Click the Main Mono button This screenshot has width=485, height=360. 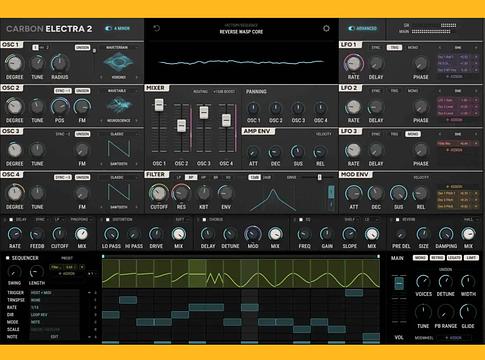(420, 258)
